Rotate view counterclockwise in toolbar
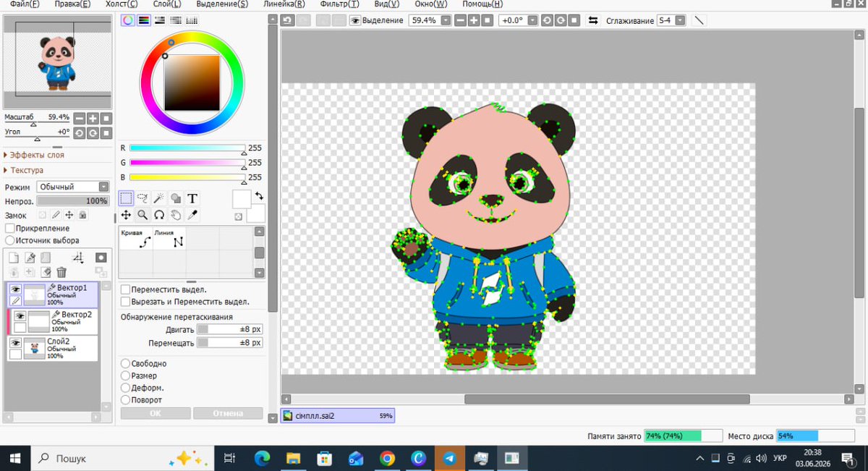 547,20
